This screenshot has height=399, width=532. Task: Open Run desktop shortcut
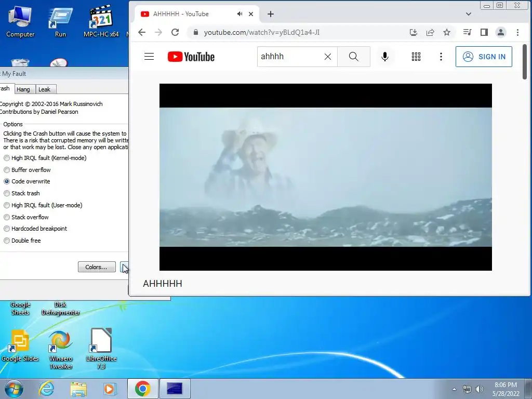(x=60, y=21)
